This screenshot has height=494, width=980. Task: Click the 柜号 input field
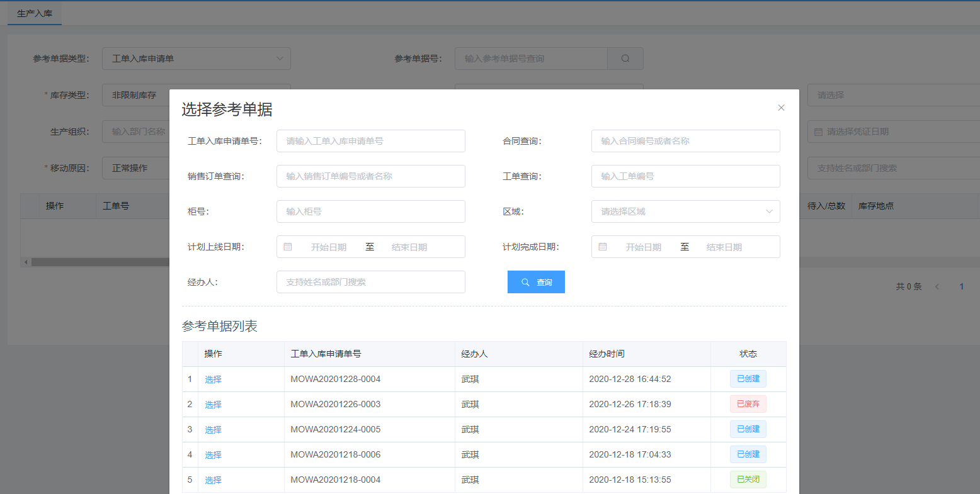[370, 211]
